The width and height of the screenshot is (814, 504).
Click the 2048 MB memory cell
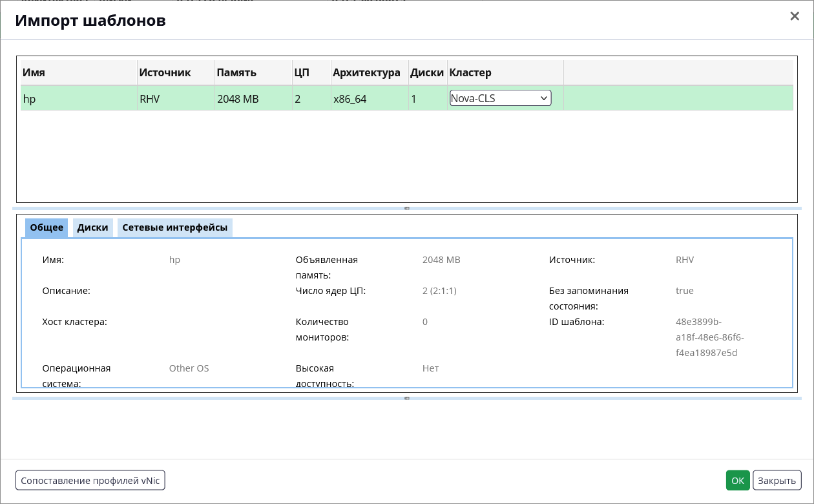click(253, 99)
